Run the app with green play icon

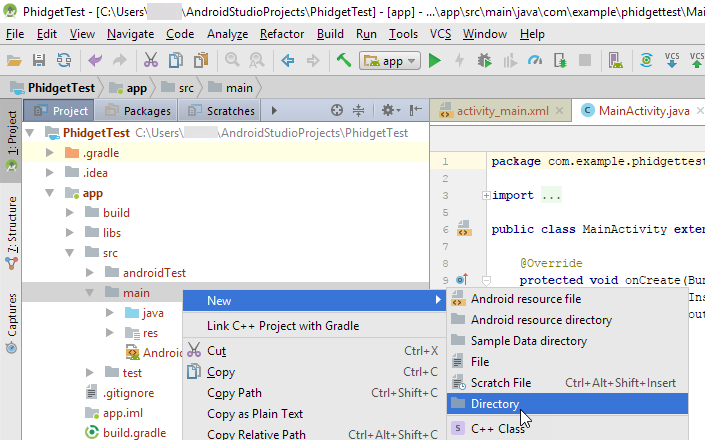(435, 60)
